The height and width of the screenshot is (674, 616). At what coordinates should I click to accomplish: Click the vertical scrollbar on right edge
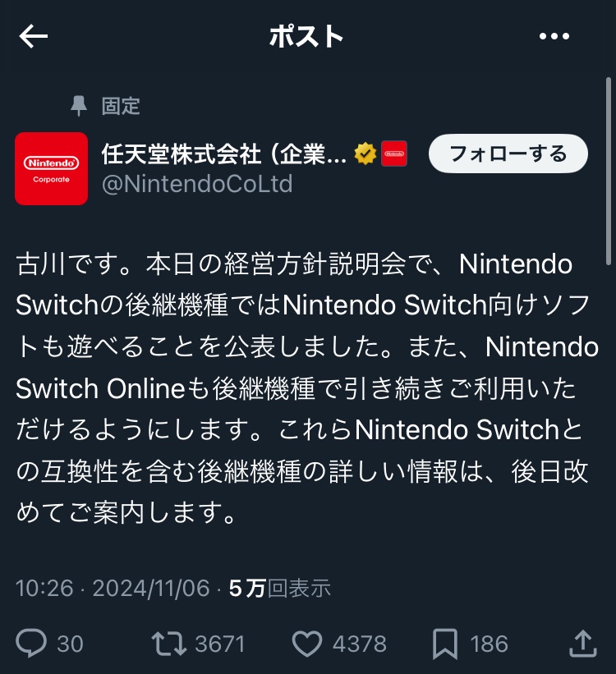pos(609,171)
